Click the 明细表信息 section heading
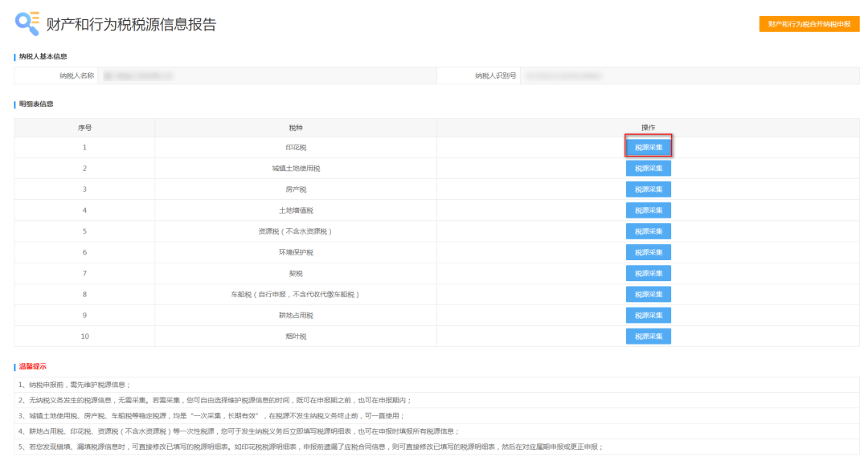The image size is (868, 457). pos(36,104)
